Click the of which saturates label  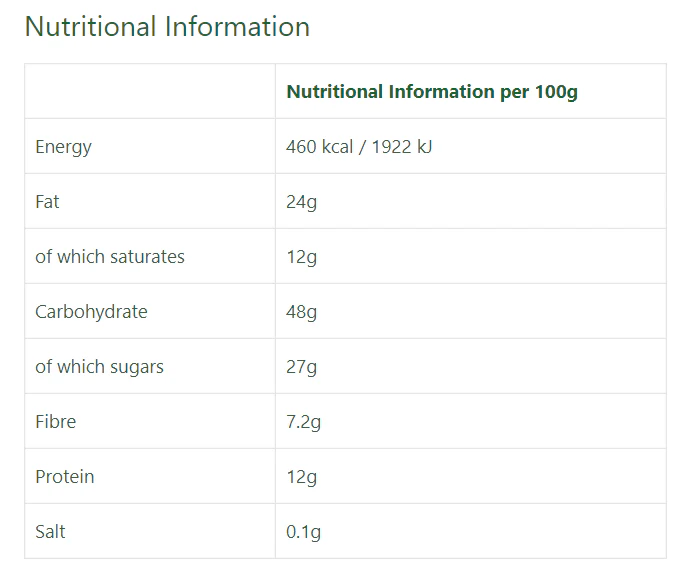click(x=110, y=257)
